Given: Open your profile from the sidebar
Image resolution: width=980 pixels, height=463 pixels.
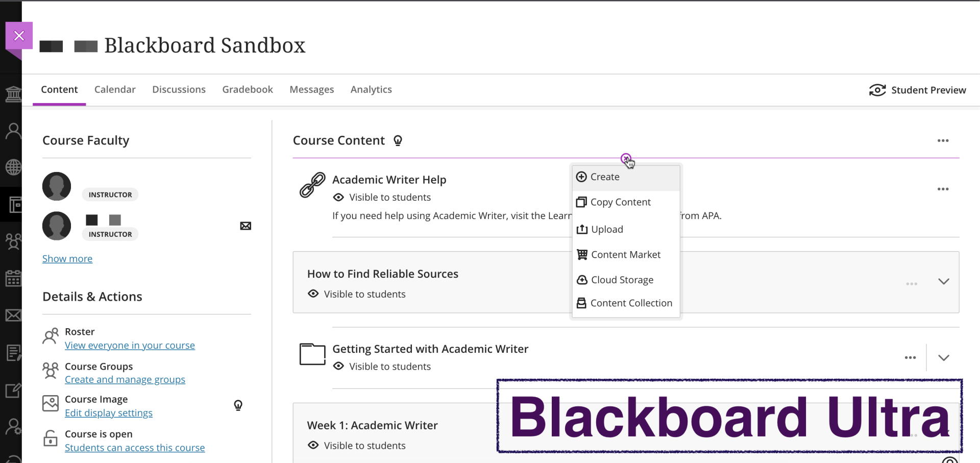Looking at the screenshot, I should click(13, 130).
